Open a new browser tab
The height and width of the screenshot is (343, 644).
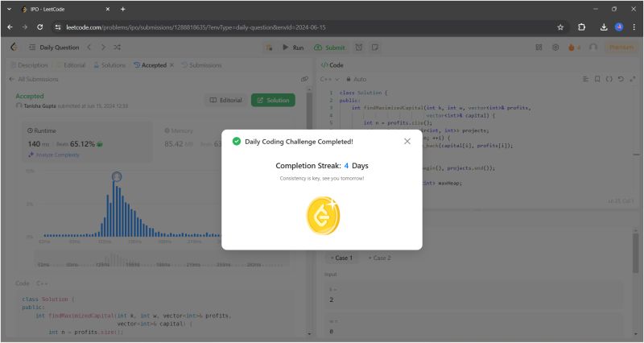coord(123,9)
